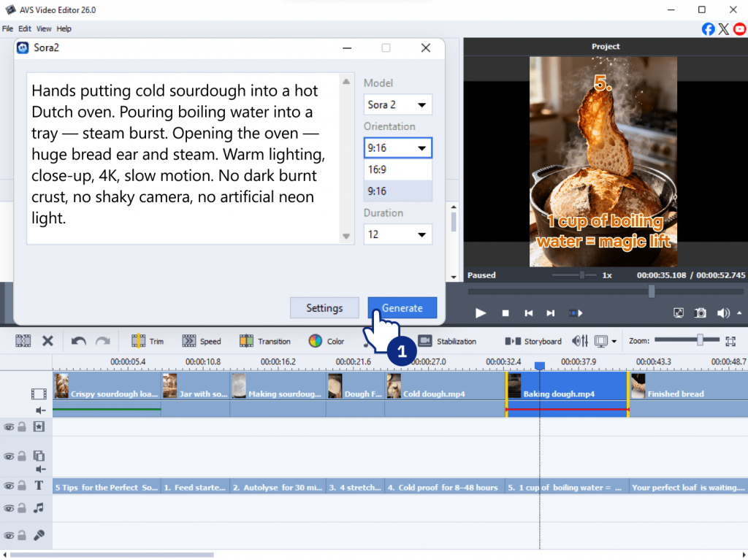The image size is (748, 560).
Task: Open the YouTube icon in top-right corner
Action: click(x=740, y=29)
